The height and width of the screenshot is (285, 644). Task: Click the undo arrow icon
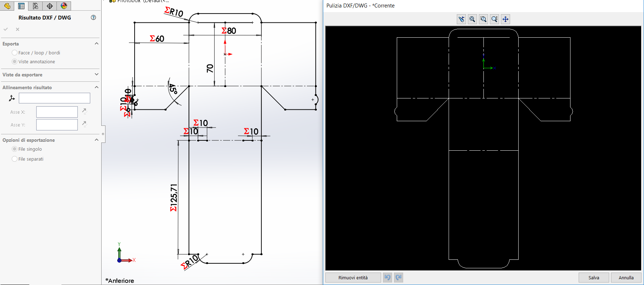388,278
